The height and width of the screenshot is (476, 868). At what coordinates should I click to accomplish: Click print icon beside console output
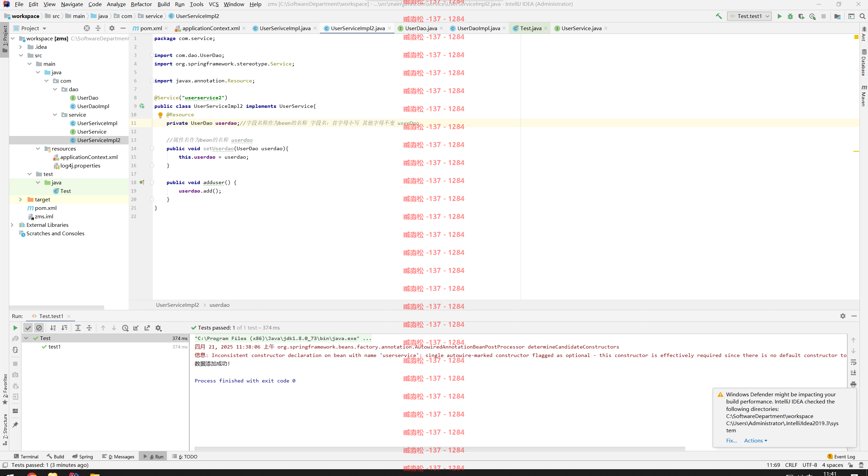[853, 384]
